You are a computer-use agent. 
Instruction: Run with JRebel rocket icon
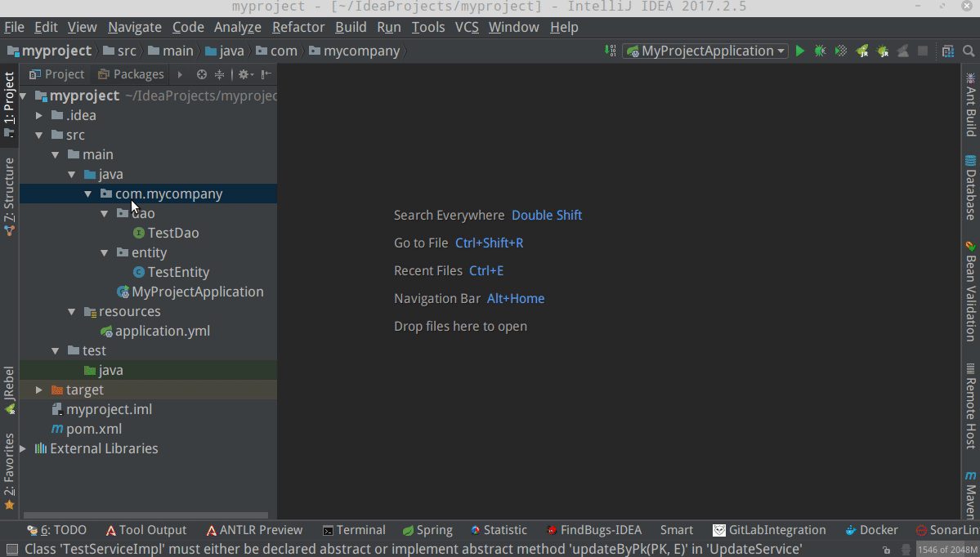click(862, 51)
